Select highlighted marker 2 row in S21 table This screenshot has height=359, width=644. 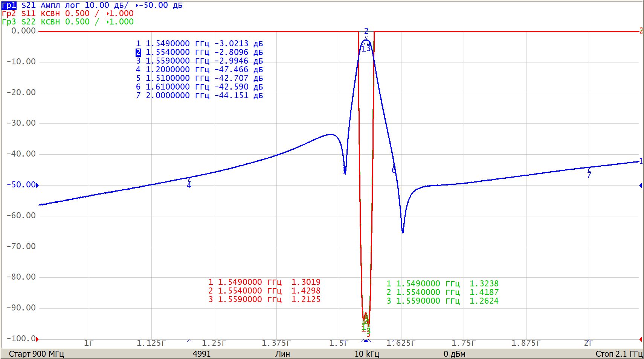click(x=199, y=52)
